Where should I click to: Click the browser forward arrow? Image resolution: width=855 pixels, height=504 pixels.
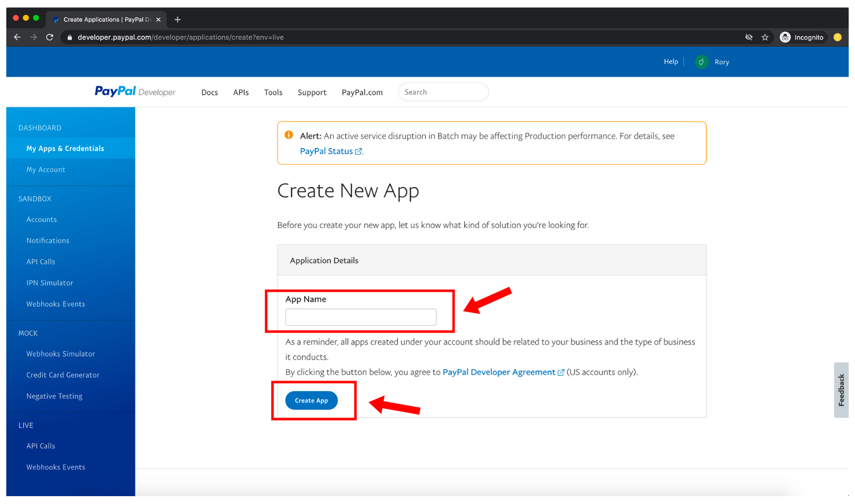click(x=33, y=37)
